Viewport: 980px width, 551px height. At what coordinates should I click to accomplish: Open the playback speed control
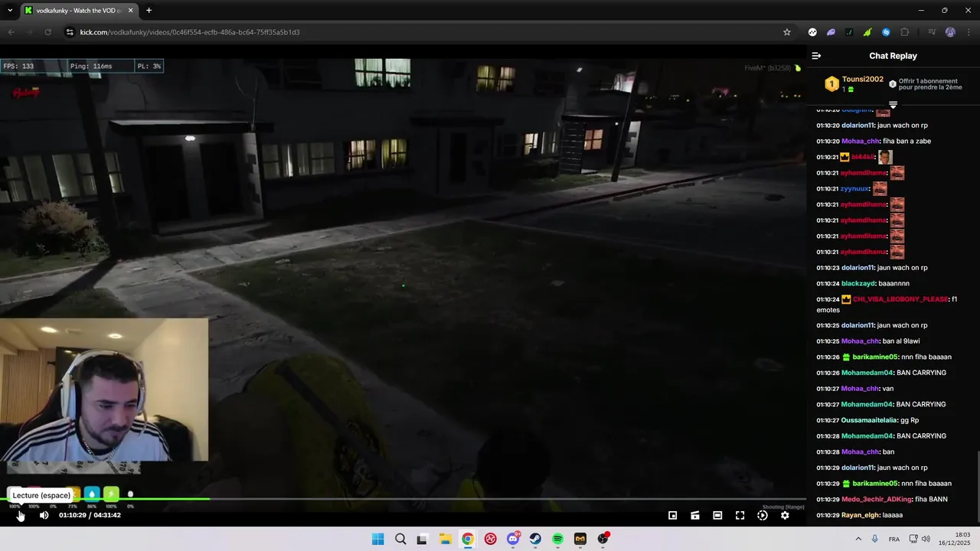coord(763,515)
